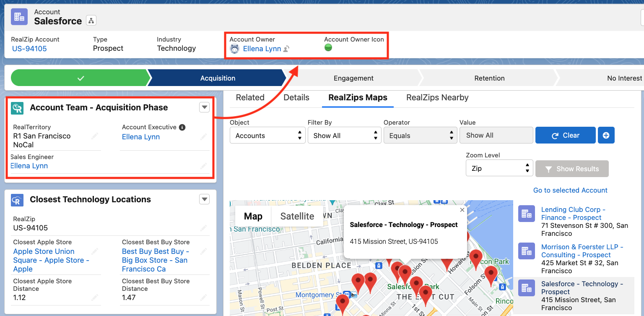Open Closest Technology Locations panel dropdown arrow

(204, 199)
